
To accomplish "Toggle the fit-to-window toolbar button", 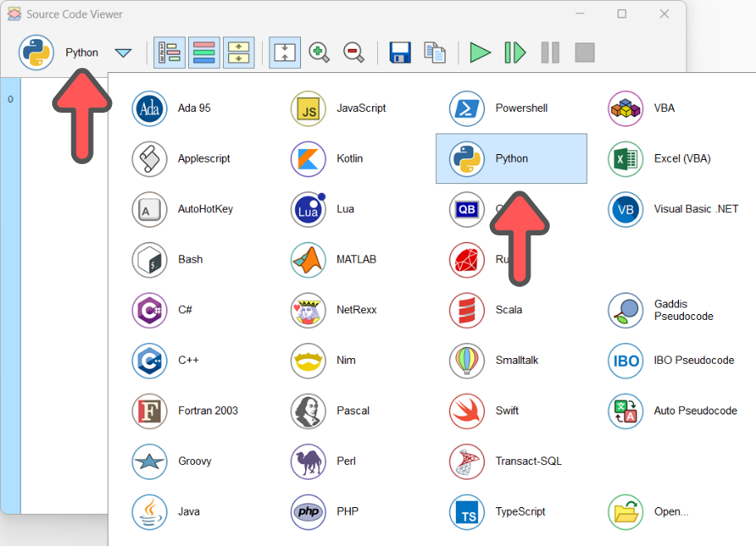I will pyautogui.click(x=284, y=52).
